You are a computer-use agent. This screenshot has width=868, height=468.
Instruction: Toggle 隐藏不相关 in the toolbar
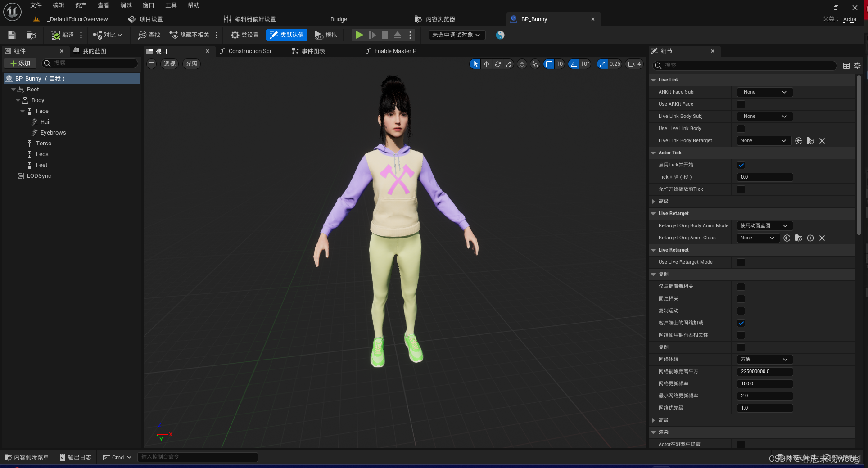pyautogui.click(x=189, y=35)
